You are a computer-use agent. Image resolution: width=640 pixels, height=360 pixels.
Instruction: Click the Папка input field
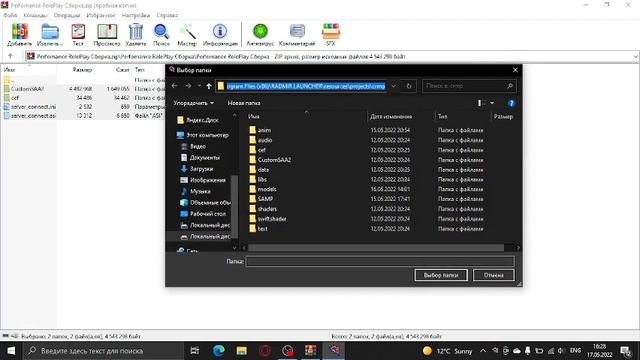(380, 261)
